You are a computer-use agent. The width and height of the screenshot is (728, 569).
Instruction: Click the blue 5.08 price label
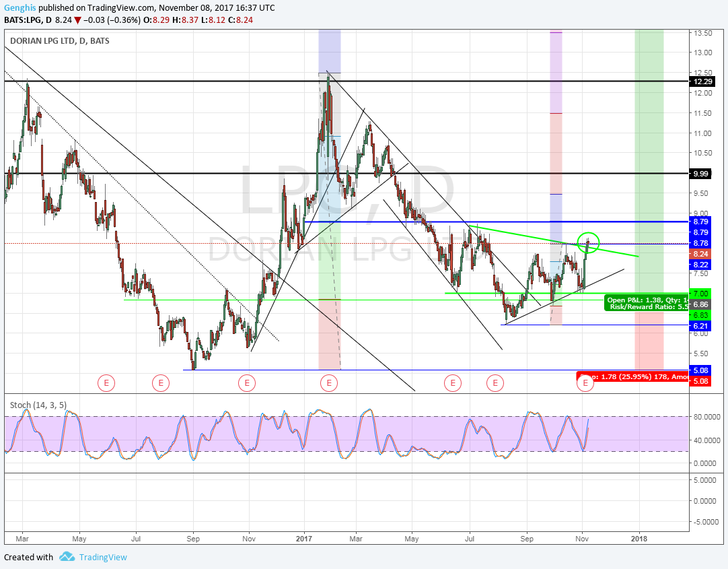[700, 370]
